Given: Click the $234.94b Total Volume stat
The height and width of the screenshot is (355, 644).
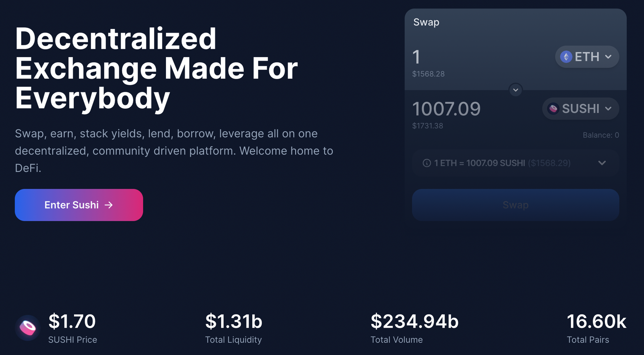Looking at the screenshot, I should (414, 321).
